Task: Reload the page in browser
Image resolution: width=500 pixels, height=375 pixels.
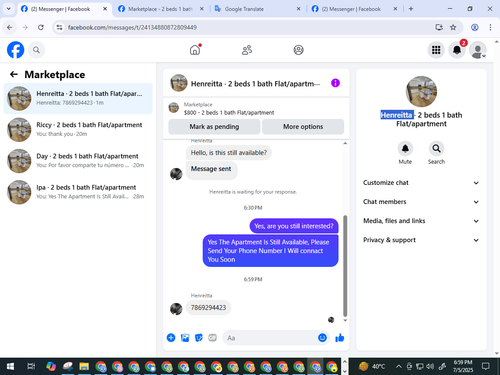Action: pyautogui.click(x=41, y=27)
